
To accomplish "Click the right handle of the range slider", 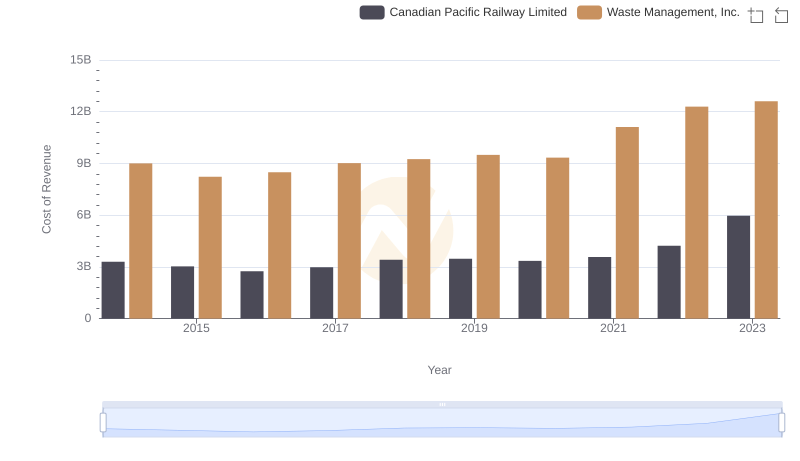I will tap(780, 422).
